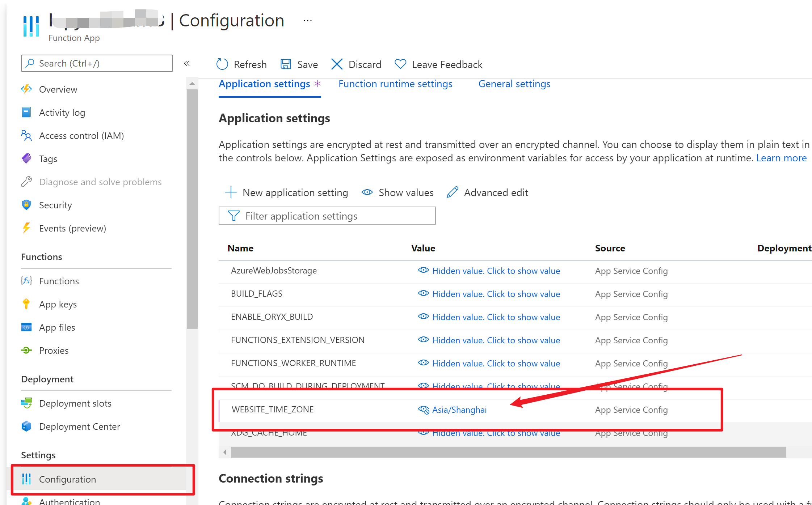812x505 pixels.
Task: Click the sidebar scroll up arrow
Action: click(192, 84)
